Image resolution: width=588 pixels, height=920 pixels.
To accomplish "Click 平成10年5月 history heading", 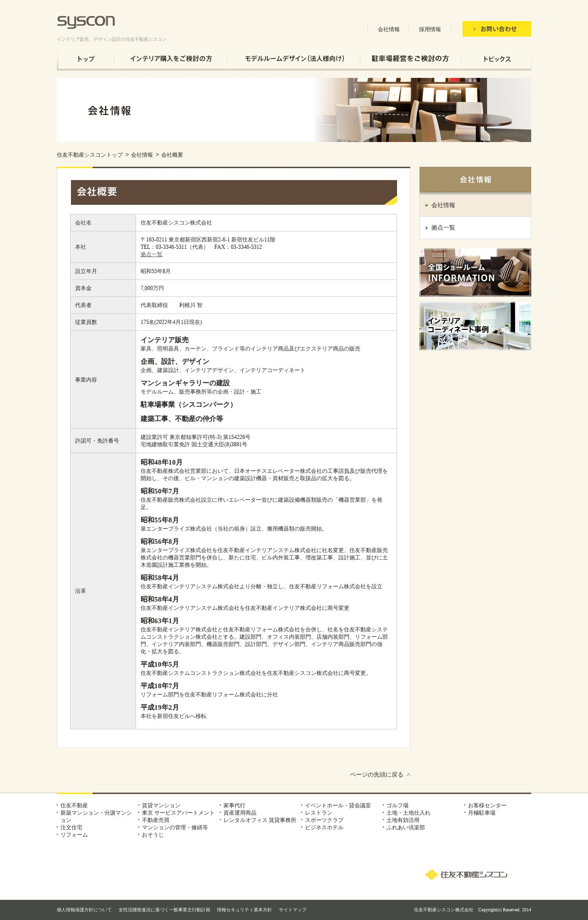I will [160, 664].
